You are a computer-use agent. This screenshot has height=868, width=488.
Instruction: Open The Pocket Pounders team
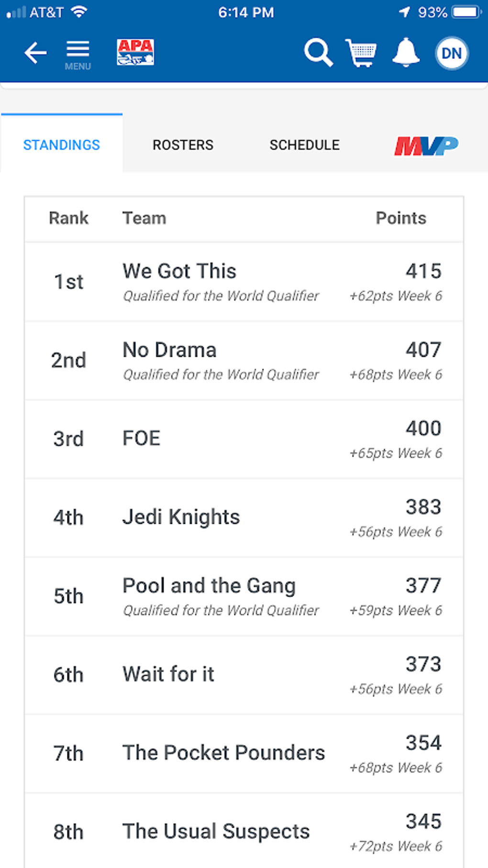pos(223,753)
